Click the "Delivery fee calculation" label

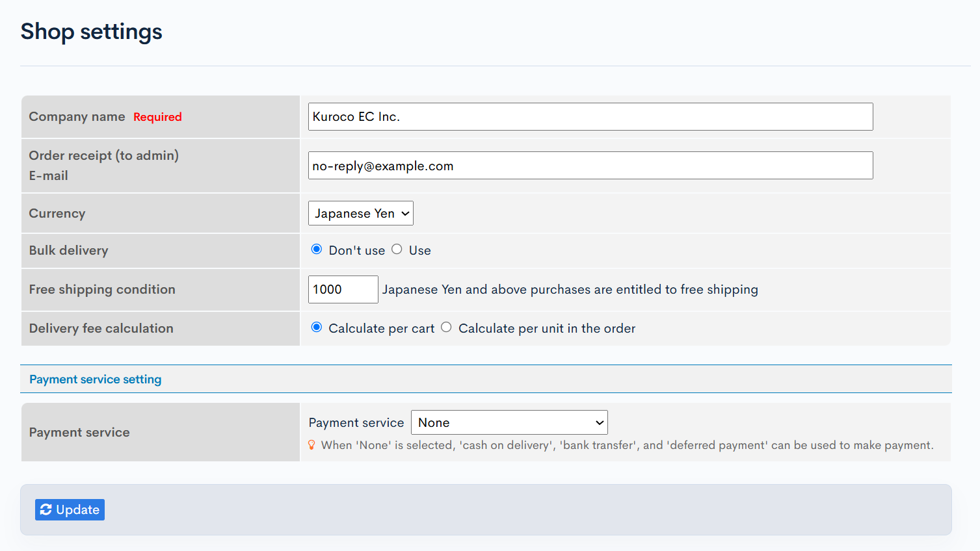point(101,328)
